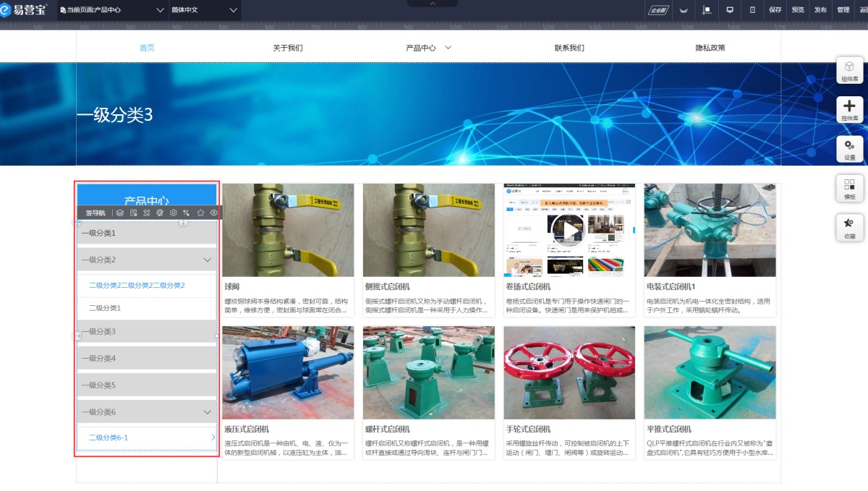Open the 简体中文 language dropdown

coord(205,10)
